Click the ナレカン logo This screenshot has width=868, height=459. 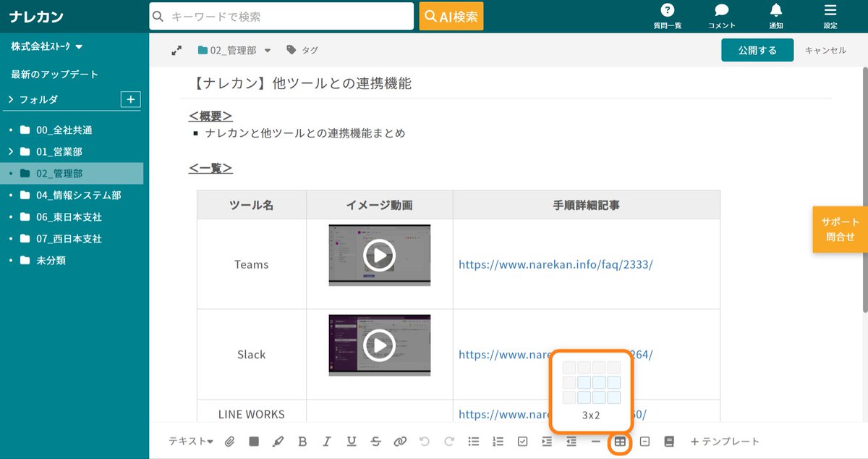[x=37, y=16]
